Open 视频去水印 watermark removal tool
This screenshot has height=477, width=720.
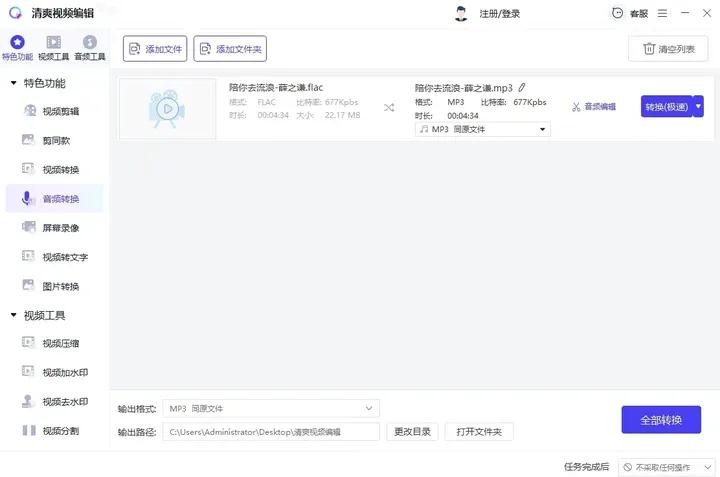tap(64, 402)
